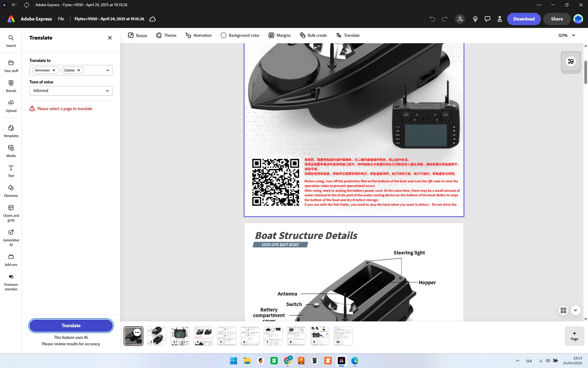The height and width of the screenshot is (368, 588).
Task: Open Charts and grids panel
Action: click(x=11, y=213)
